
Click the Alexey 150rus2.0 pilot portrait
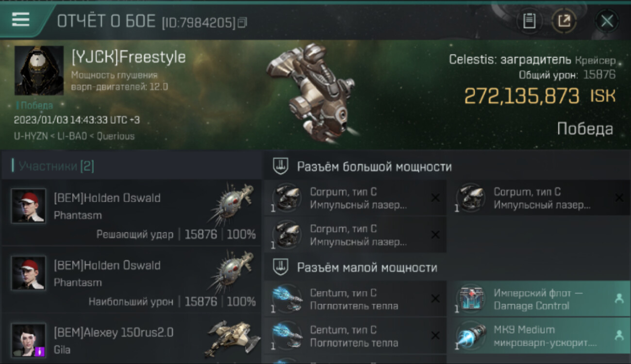point(29,341)
